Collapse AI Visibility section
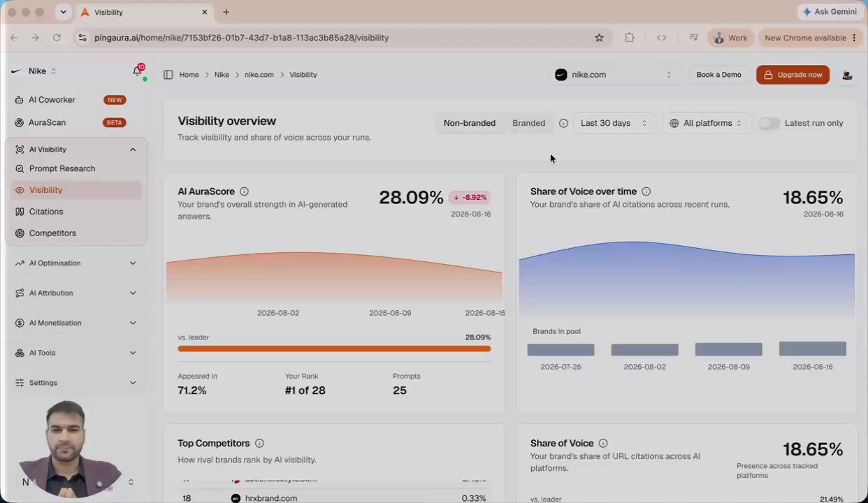 [x=75, y=150]
